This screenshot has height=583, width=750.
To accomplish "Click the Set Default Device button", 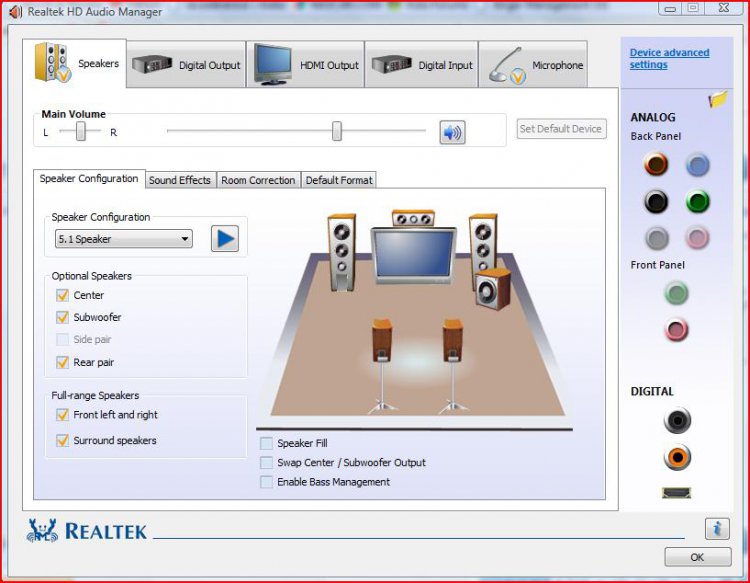I will point(561,129).
